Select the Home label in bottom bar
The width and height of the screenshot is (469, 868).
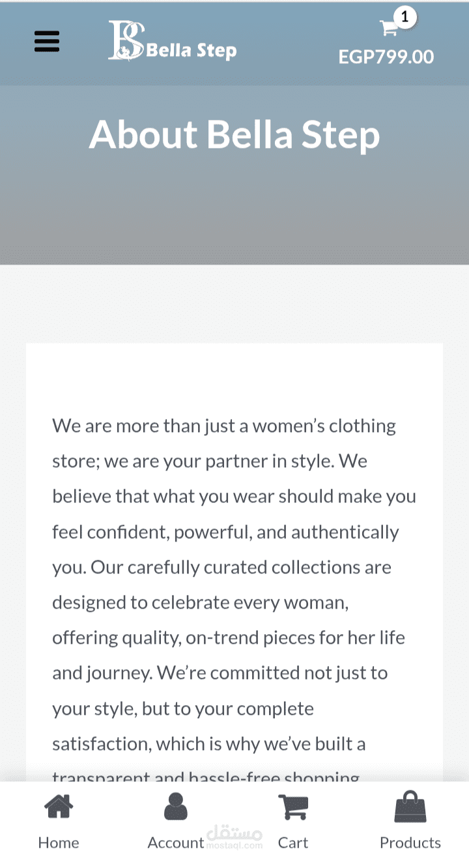[59, 843]
